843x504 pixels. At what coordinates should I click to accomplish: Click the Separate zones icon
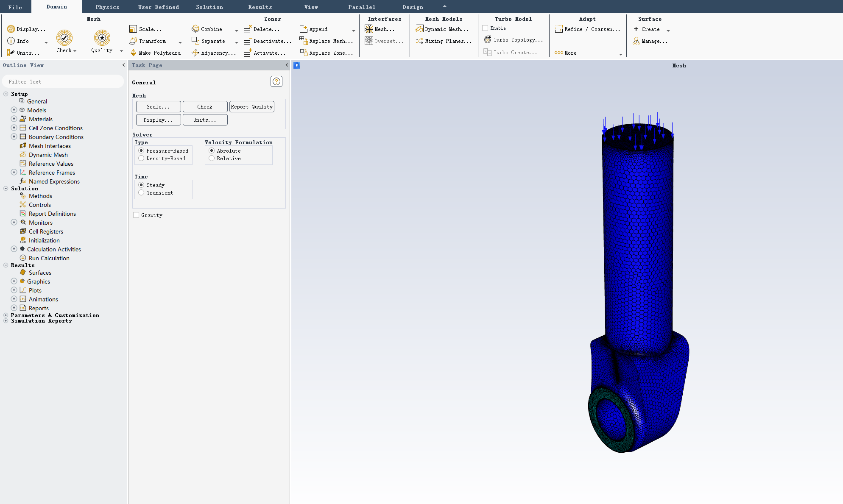click(195, 41)
